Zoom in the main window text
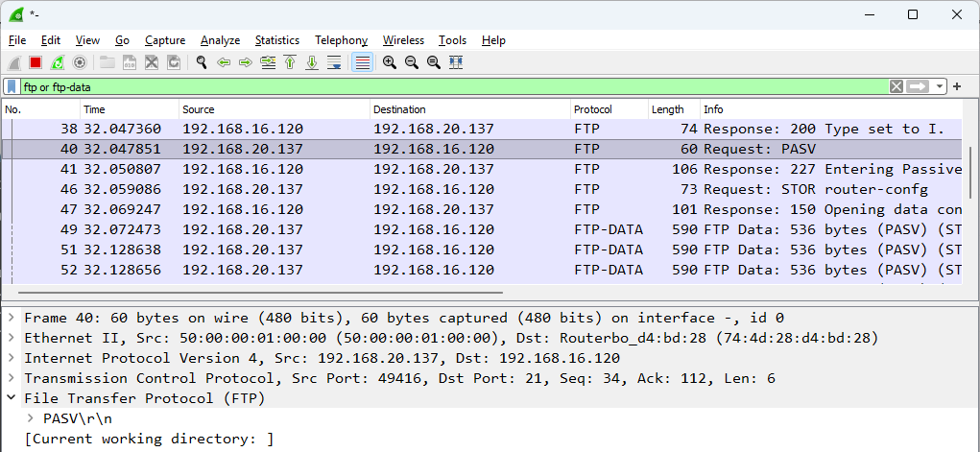The height and width of the screenshot is (452, 980). 390,62
